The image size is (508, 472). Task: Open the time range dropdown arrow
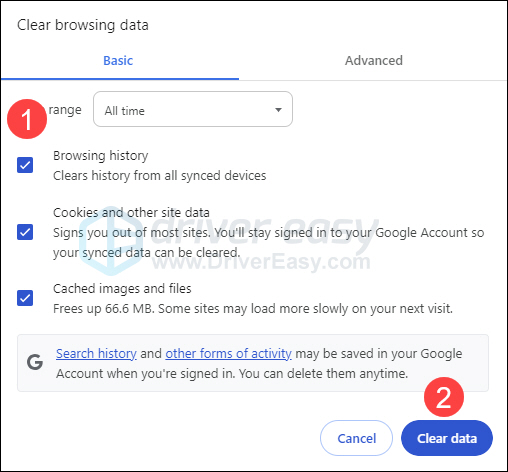[x=278, y=110]
